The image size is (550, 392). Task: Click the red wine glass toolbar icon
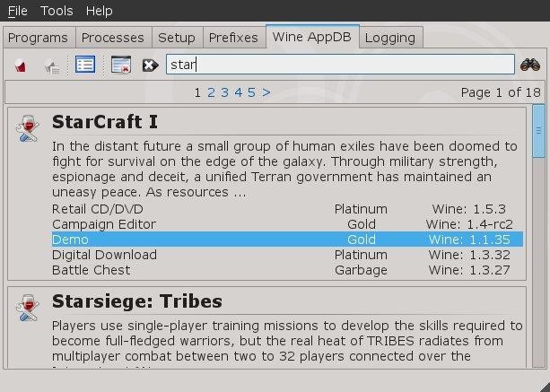[x=21, y=65]
